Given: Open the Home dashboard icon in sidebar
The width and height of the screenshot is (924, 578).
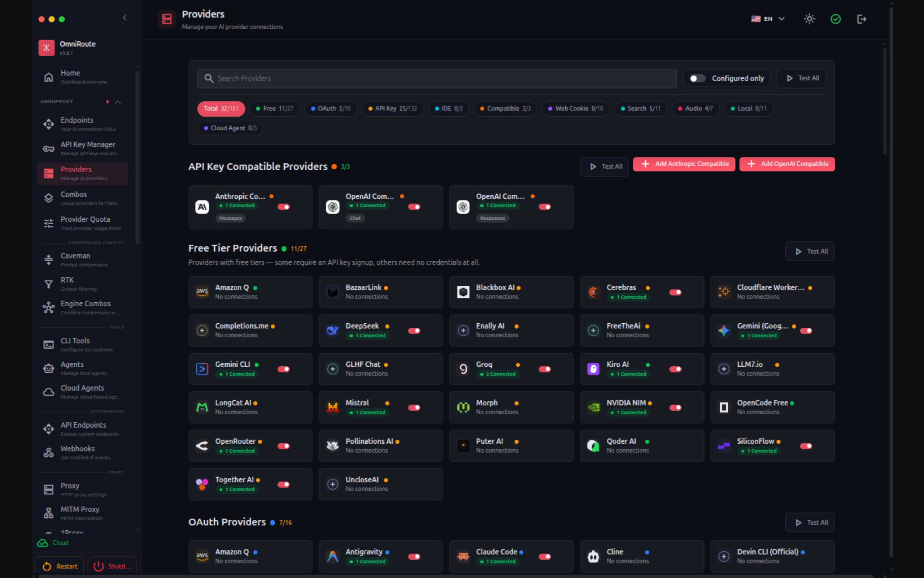Looking at the screenshot, I should pyautogui.click(x=48, y=77).
